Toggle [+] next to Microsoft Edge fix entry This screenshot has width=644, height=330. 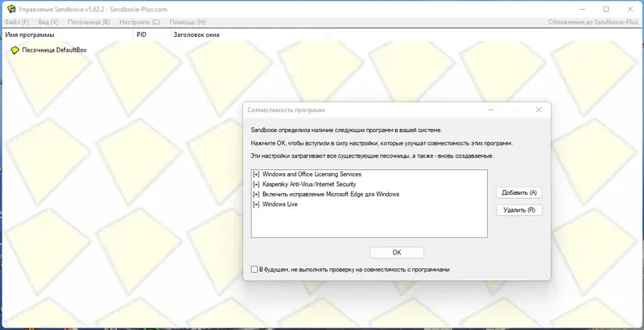click(256, 194)
